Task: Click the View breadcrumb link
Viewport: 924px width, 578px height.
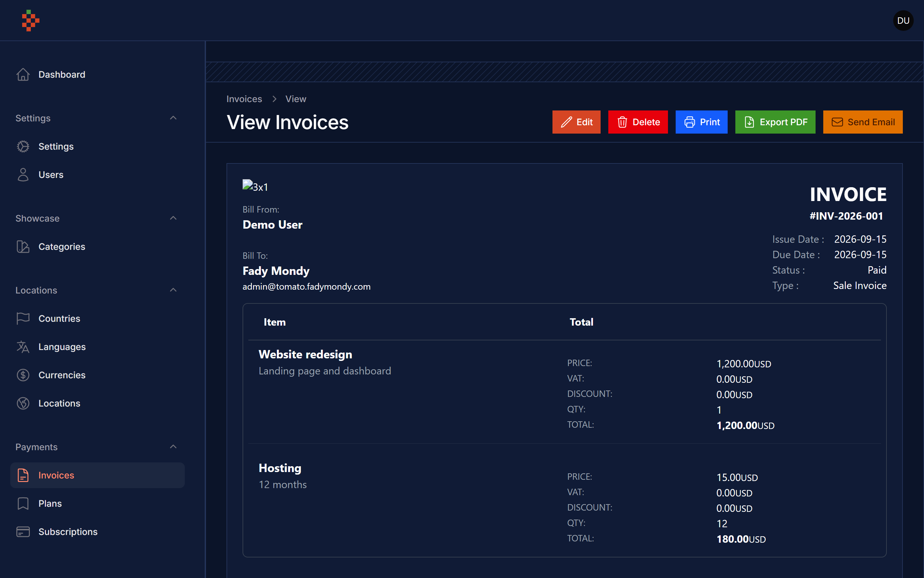Action: click(295, 99)
